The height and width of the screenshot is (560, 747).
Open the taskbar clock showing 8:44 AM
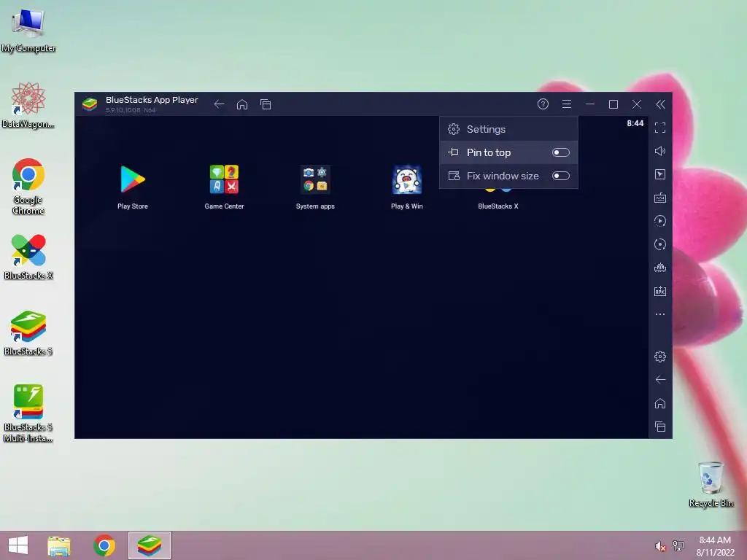(715, 546)
